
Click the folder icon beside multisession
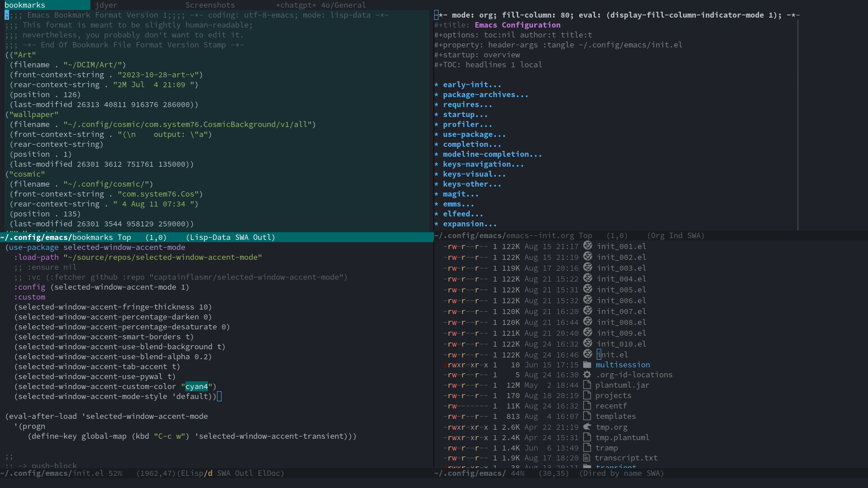coord(587,365)
